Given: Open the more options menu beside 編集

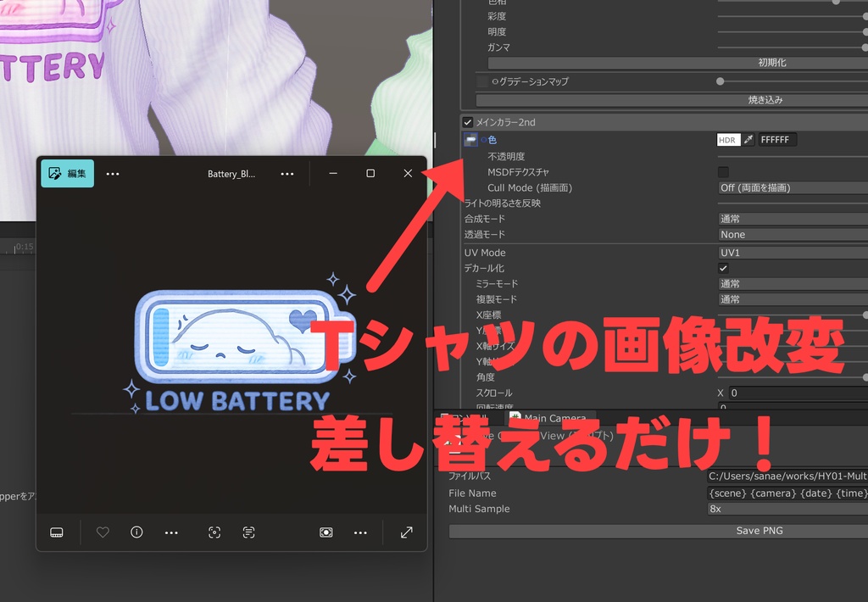Looking at the screenshot, I should pyautogui.click(x=113, y=174).
